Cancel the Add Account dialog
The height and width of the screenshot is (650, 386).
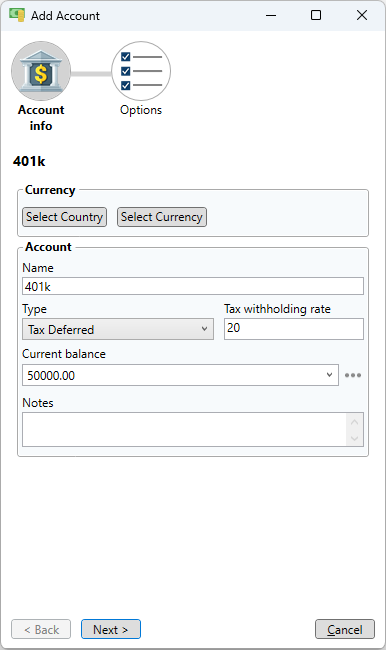(x=345, y=629)
